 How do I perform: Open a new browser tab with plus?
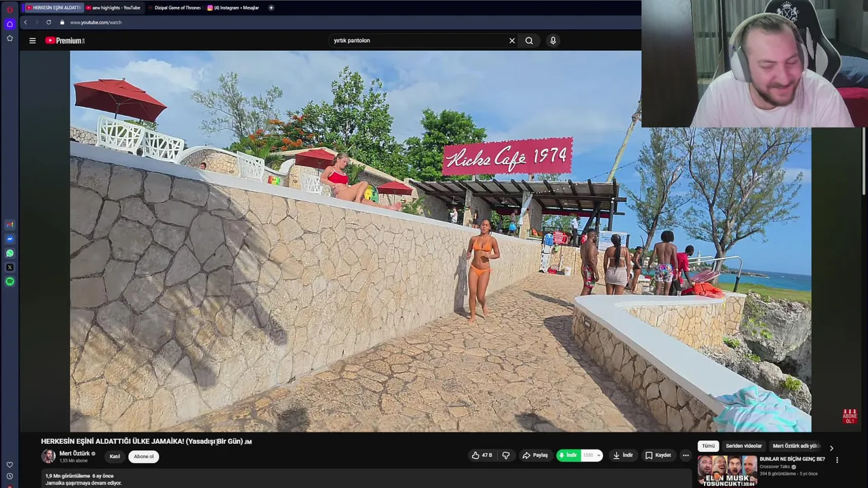pos(271,7)
